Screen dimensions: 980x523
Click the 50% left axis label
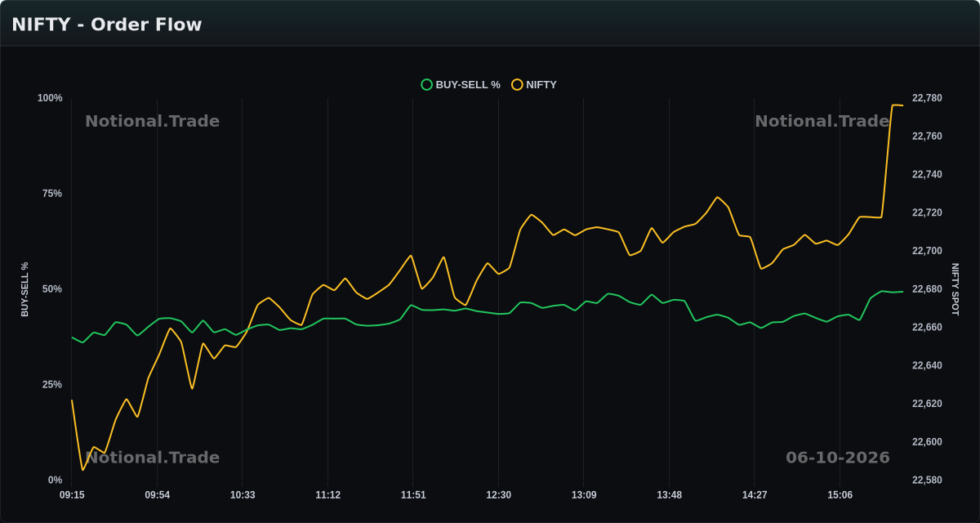(52, 289)
